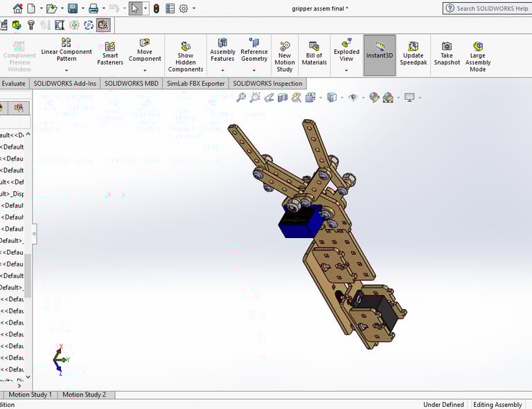This screenshot has height=409, width=532.
Task: Click Move Component button
Action: point(145,50)
